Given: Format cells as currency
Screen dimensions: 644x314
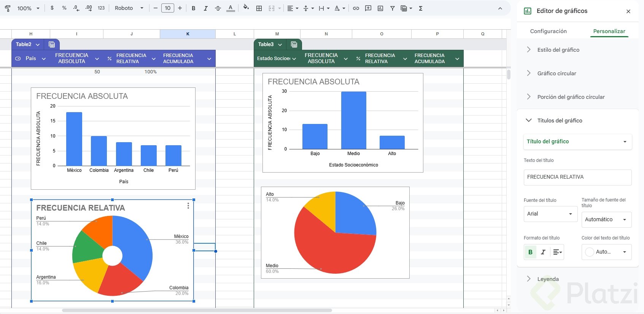Looking at the screenshot, I should pos(52,8).
